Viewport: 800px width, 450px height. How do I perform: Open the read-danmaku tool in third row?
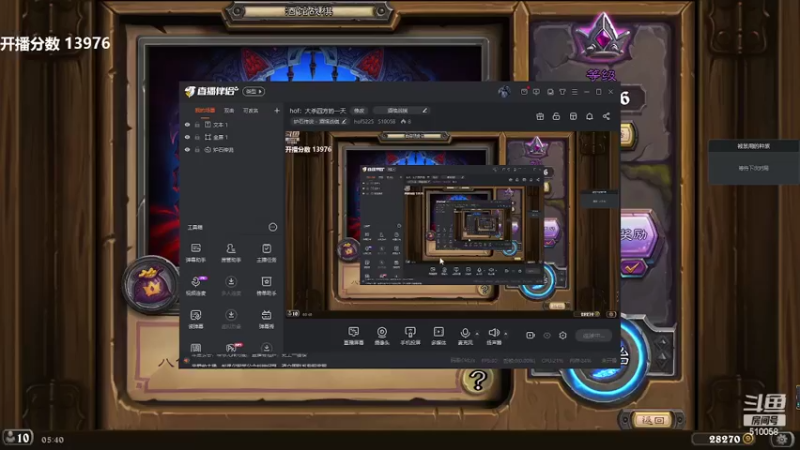coord(195,319)
